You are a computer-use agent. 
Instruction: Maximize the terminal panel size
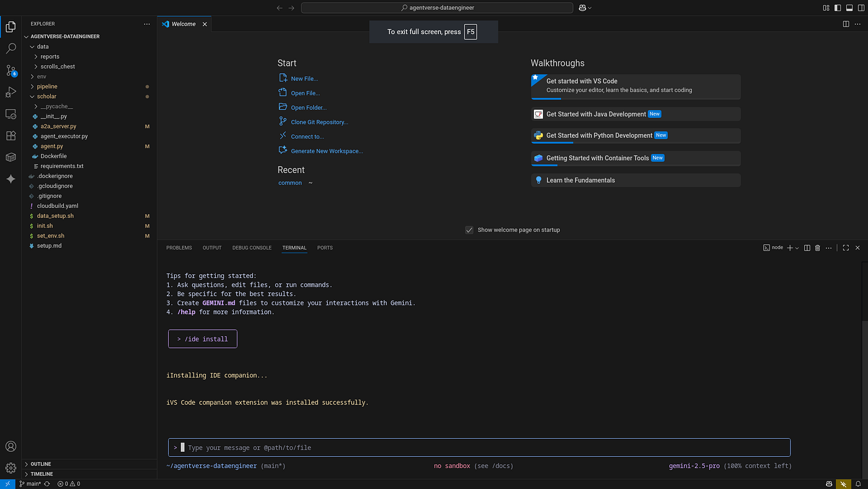tap(846, 248)
